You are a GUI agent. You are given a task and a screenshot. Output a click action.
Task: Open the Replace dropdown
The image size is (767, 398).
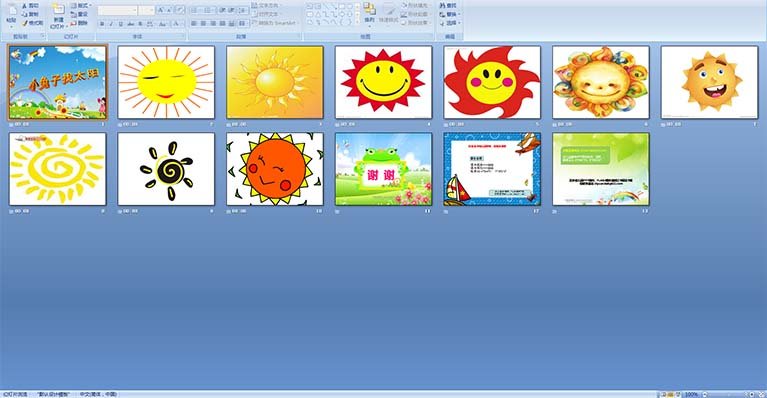(450, 14)
